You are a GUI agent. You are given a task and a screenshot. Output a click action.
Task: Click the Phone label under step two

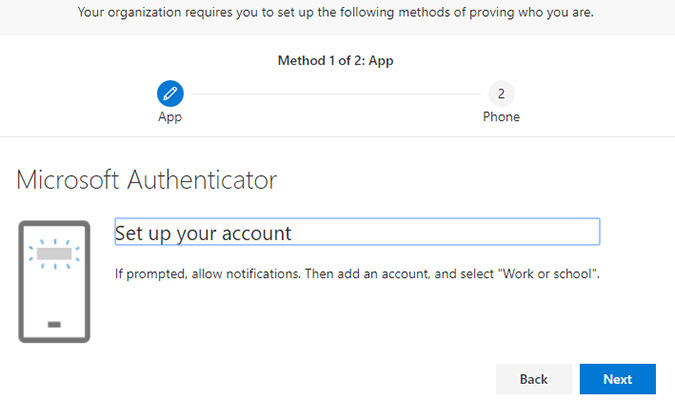click(501, 117)
